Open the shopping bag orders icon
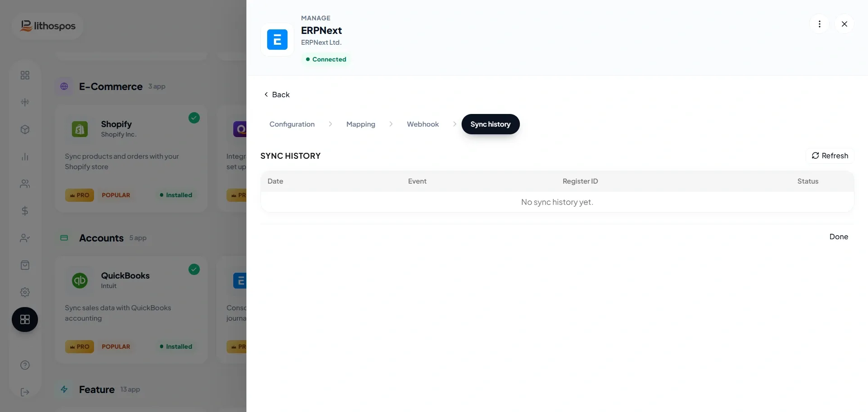 (x=25, y=265)
